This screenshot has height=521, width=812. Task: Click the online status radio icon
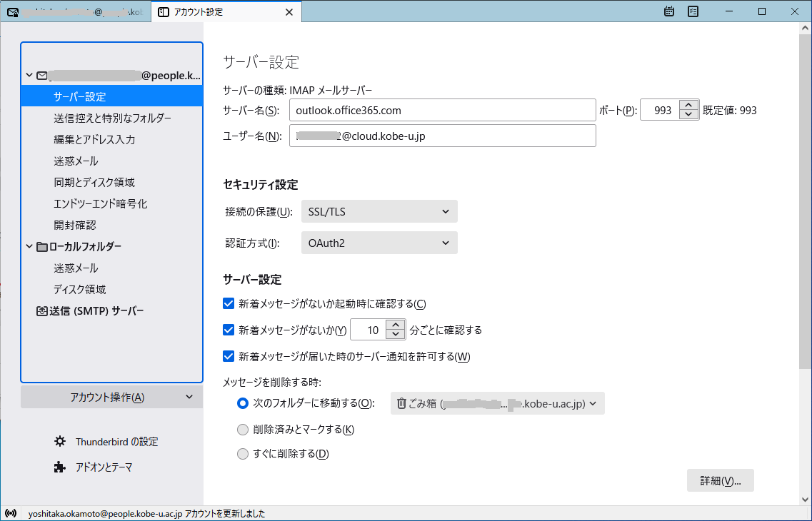pyautogui.click(x=11, y=514)
